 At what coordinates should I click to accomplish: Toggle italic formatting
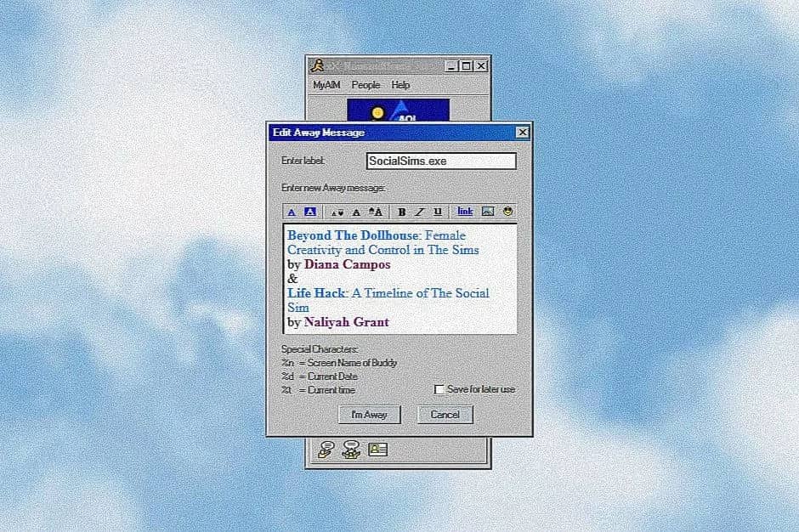click(x=419, y=212)
